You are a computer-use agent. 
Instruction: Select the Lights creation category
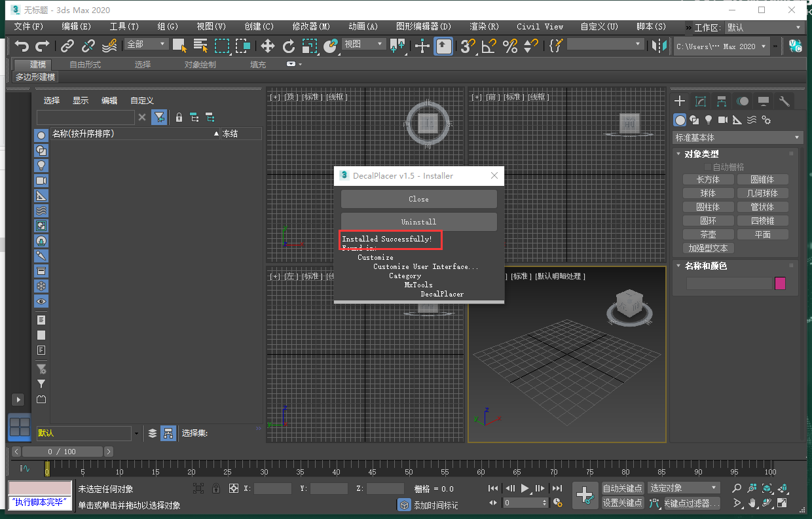pyautogui.click(x=709, y=120)
